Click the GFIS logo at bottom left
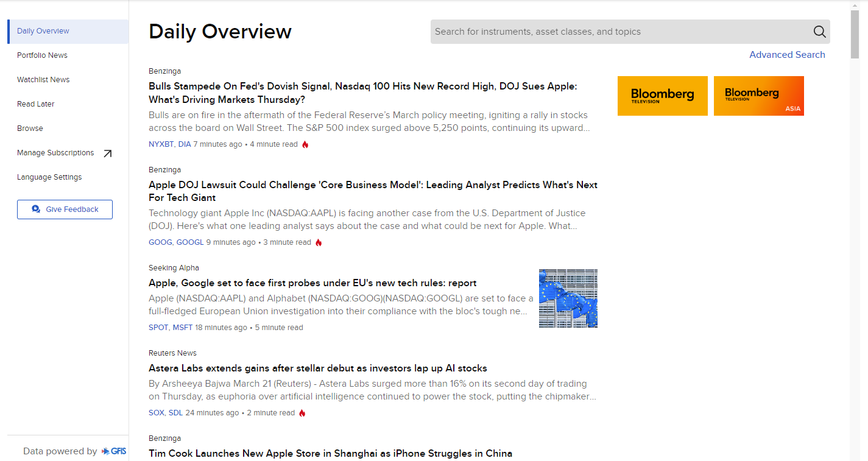 [115, 451]
